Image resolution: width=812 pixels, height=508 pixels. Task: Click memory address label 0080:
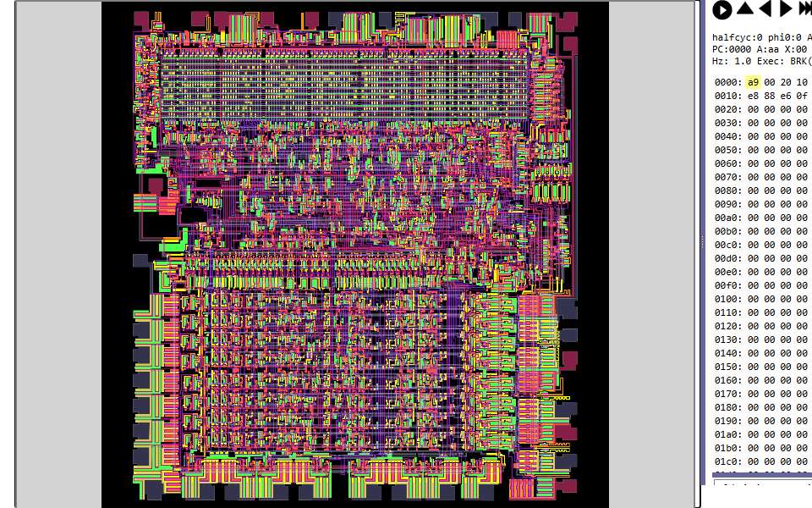tap(728, 190)
